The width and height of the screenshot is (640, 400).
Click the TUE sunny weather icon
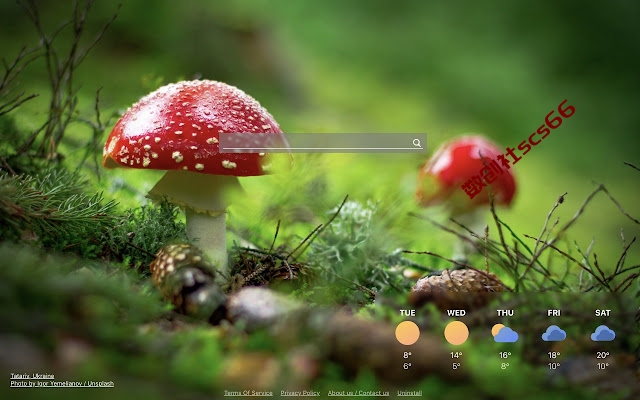407,333
